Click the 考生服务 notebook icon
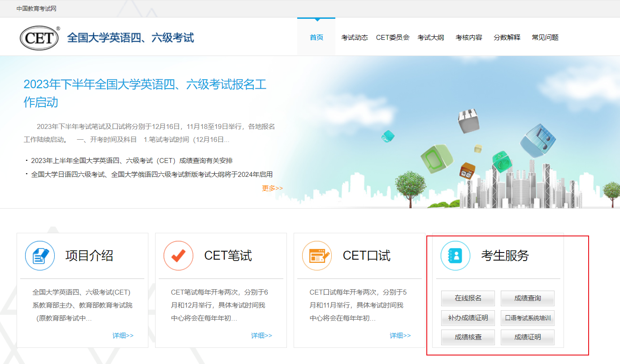Viewport: 620px width, 364px height. pyautogui.click(x=455, y=256)
